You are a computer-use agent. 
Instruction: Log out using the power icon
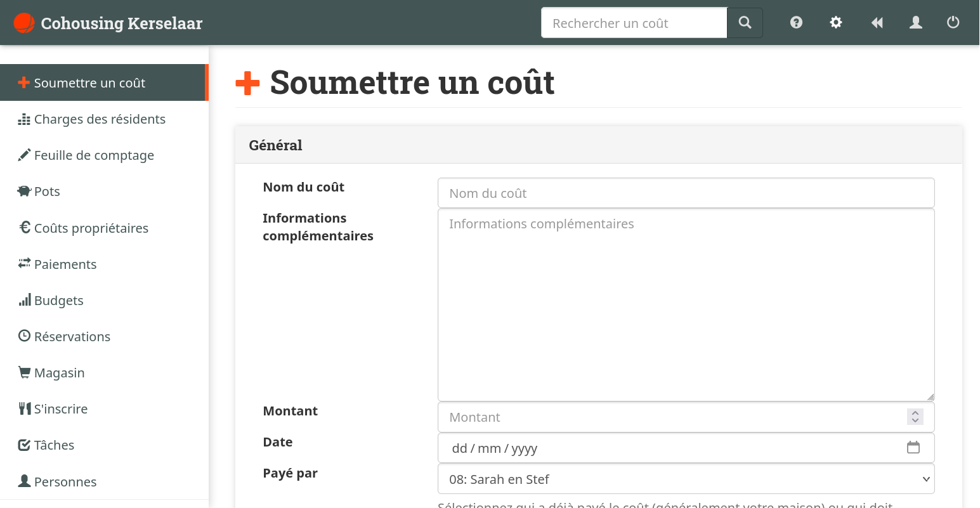pos(953,22)
